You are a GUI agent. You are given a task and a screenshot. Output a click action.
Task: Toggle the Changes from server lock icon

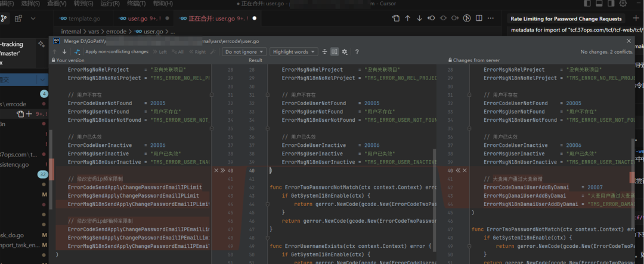coord(450,60)
